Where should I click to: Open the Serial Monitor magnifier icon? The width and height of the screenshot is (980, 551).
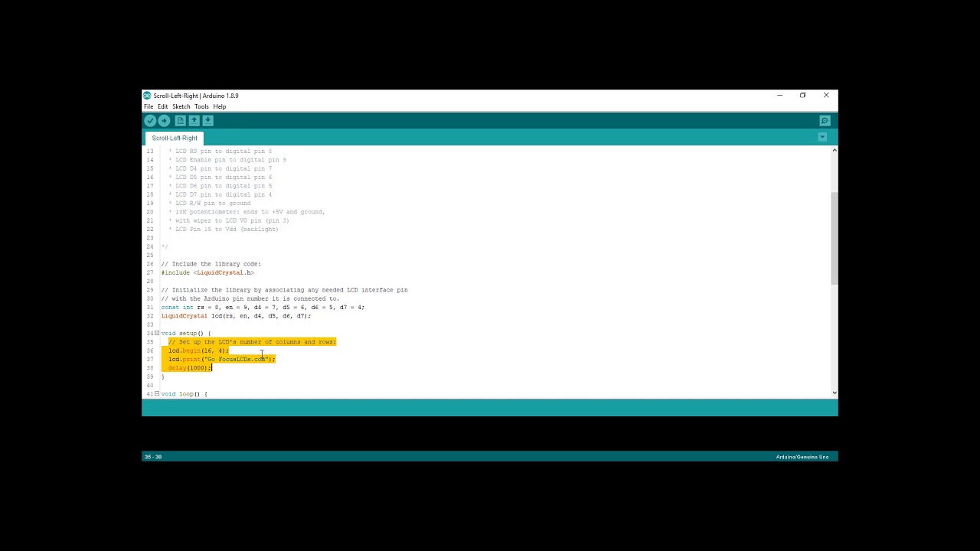pyautogui.click(x=825, y=121)
